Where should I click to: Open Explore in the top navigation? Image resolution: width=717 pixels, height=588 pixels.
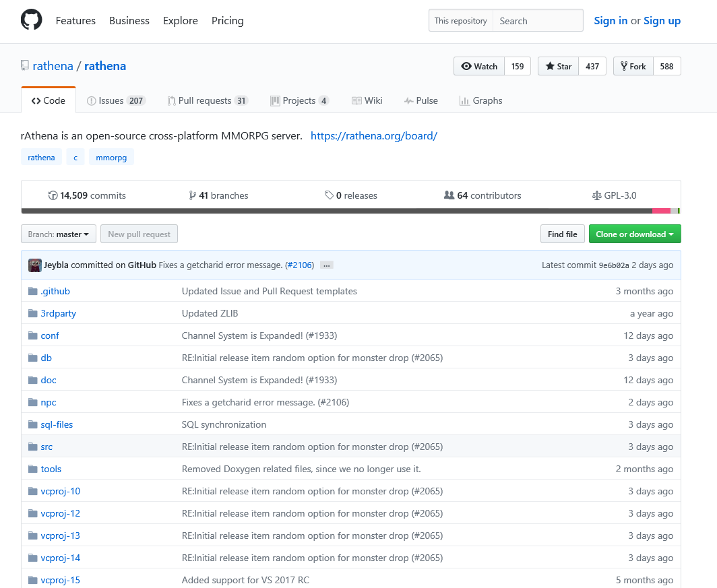click(181, 21)
